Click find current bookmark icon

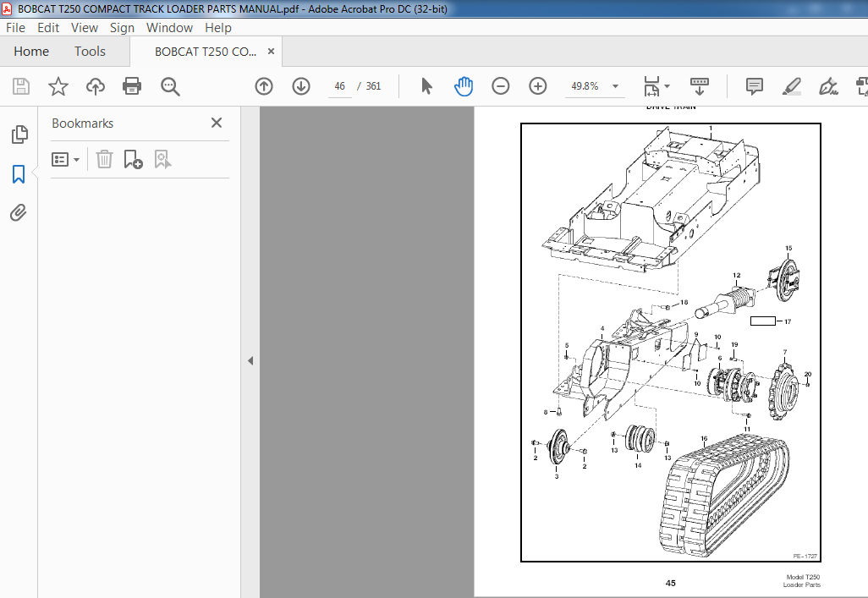pyautogui.click(x=162, y=160)
